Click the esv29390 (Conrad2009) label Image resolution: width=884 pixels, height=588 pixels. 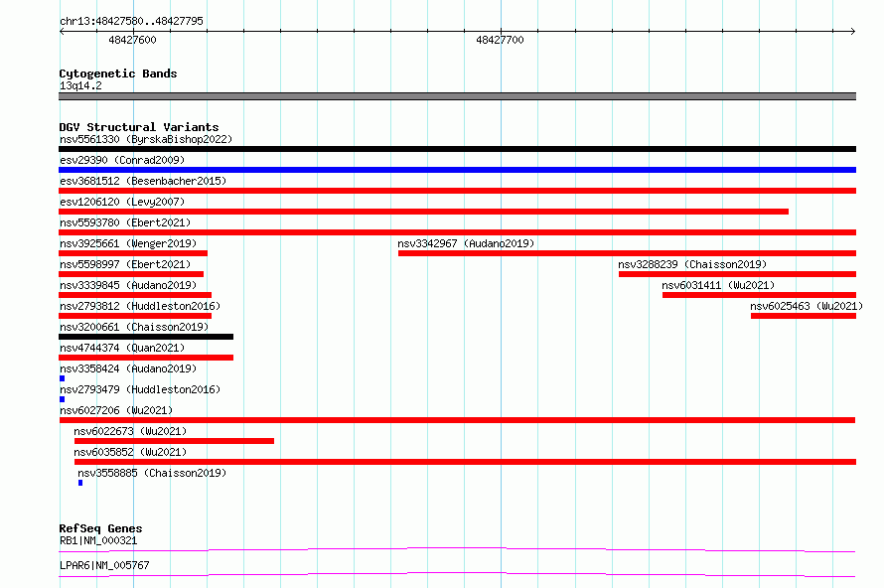(x=122, y=160)
